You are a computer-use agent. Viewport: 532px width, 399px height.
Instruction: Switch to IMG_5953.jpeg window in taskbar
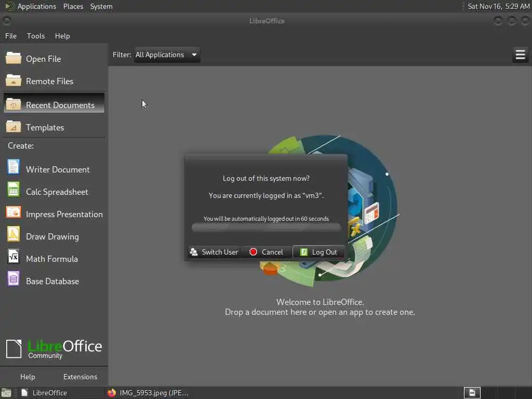pyautogui.click(x=148, y=393)
